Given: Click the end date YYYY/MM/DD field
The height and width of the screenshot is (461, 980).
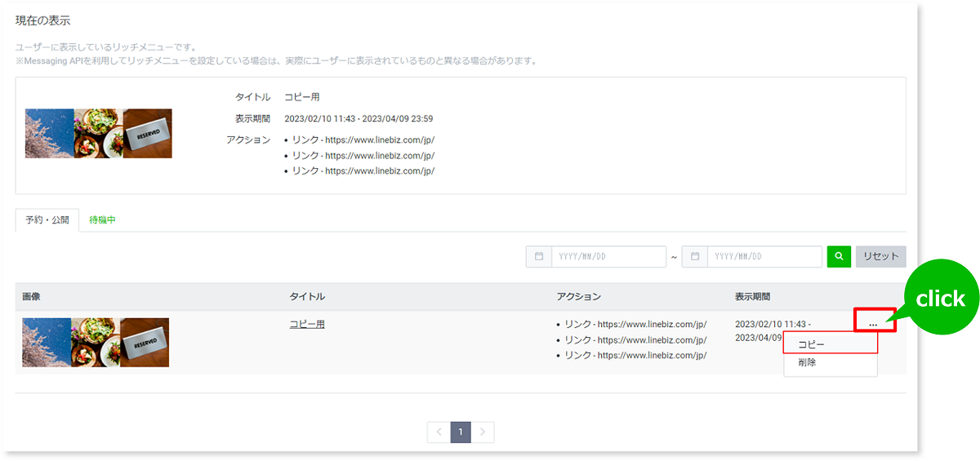Looking at the screenshot, I should pos(764,256).
